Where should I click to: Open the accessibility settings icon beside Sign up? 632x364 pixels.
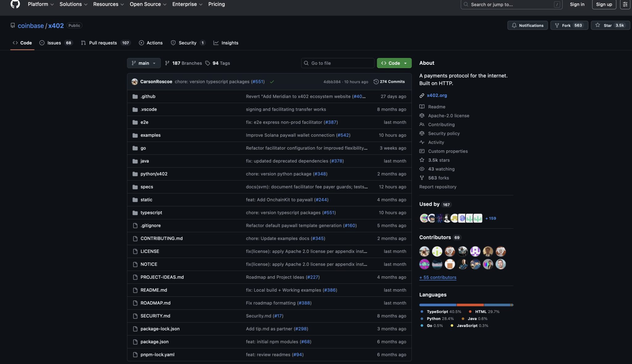coord(625,4)
